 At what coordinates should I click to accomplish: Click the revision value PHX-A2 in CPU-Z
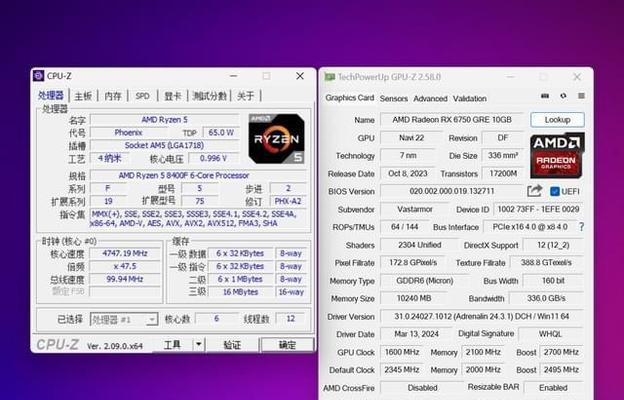point(288,201)
